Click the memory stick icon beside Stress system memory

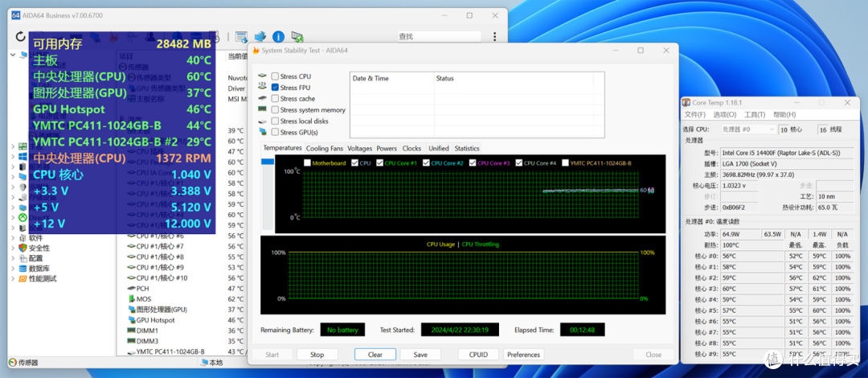tap(262, 109)
